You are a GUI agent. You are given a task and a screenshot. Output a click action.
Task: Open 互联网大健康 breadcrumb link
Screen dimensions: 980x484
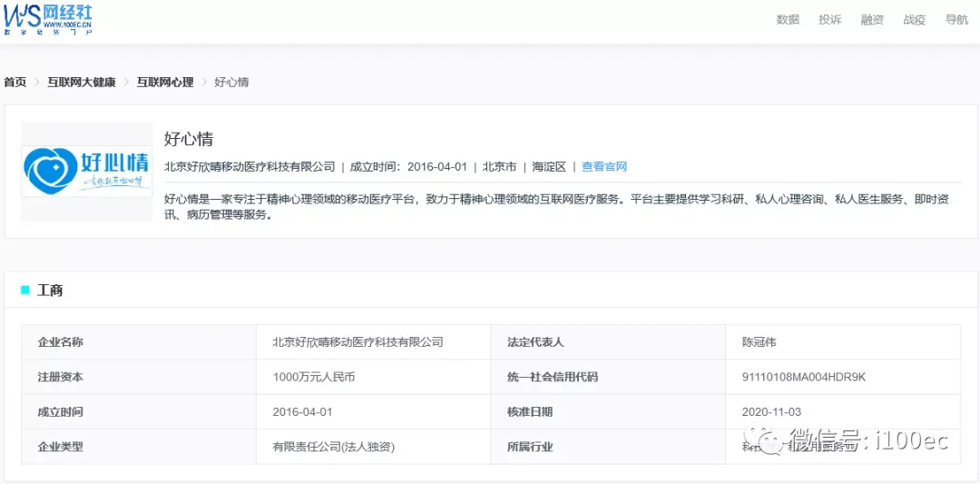tap(82, 82)
